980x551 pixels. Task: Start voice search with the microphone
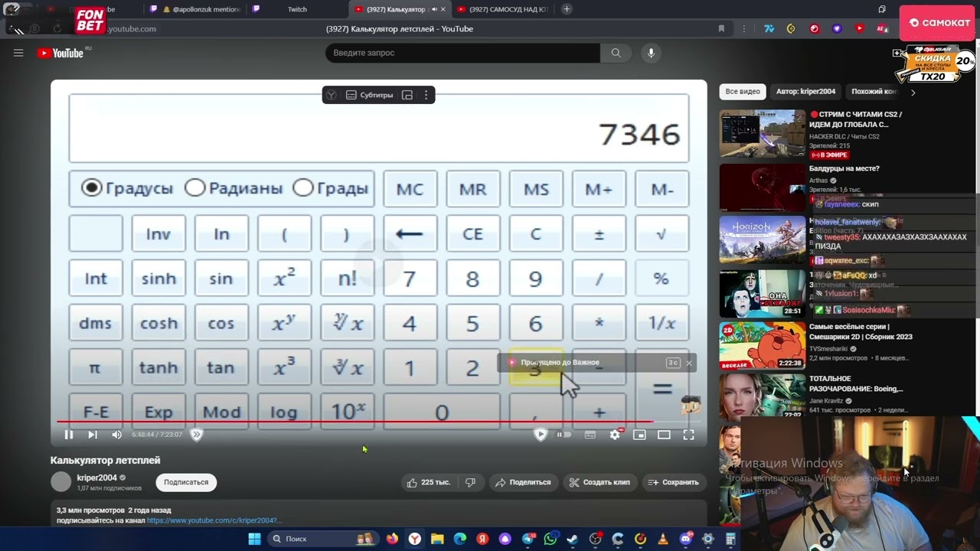click(x=651, y=53)
